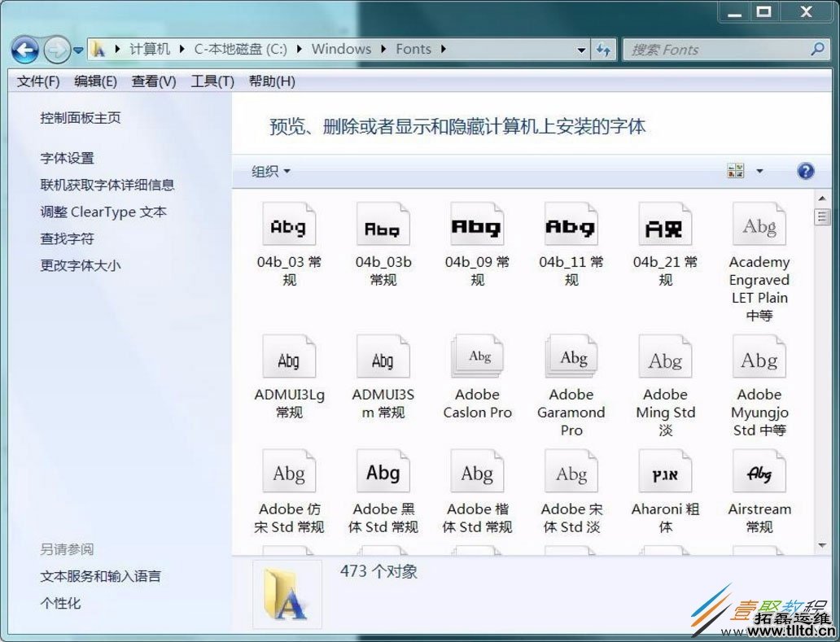This screenshot has height=642, width=840.
Task: Click the blue help question mark icon
Action: (x=805, y=171)
